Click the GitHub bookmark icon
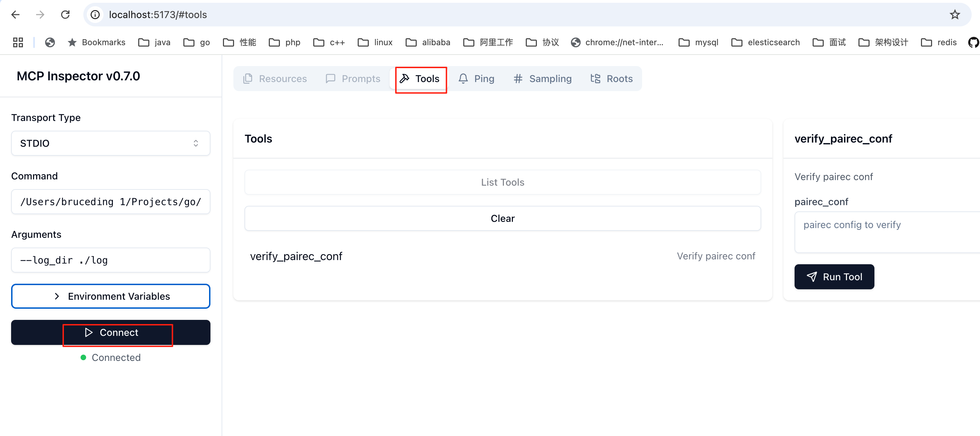 (x=973, y=42)
